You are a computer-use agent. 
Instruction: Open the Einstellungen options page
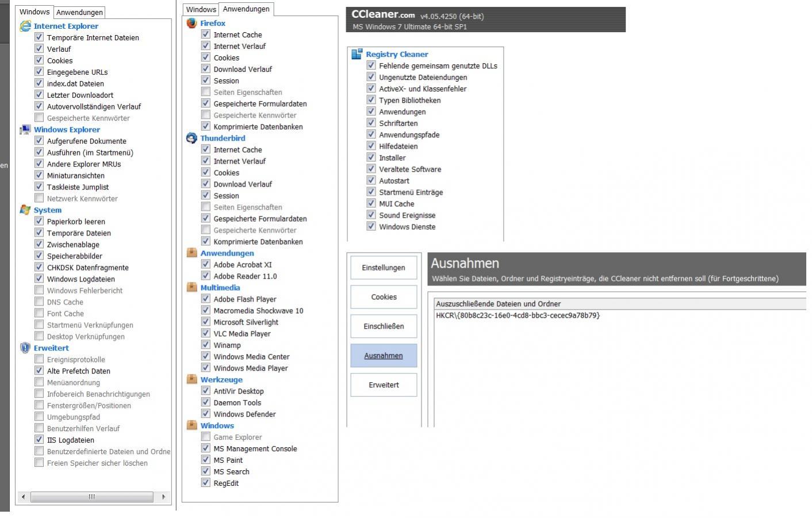384,268
